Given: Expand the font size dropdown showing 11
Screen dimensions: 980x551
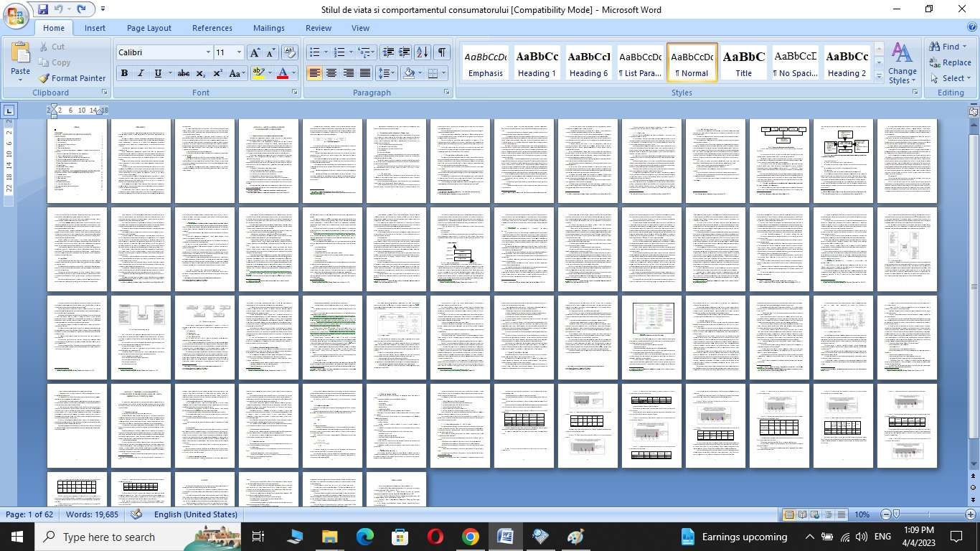Looking at the screenshot, I should tap(239, 52).
